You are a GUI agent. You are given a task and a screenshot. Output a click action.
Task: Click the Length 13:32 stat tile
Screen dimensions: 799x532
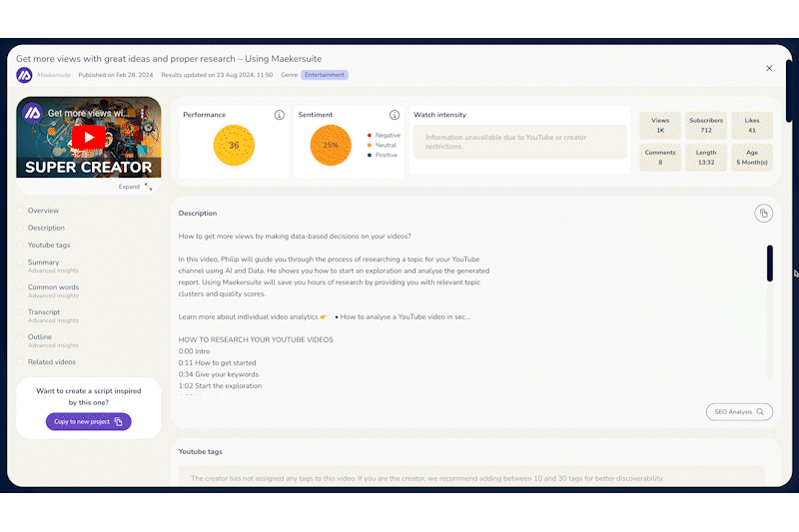point(706,158)
